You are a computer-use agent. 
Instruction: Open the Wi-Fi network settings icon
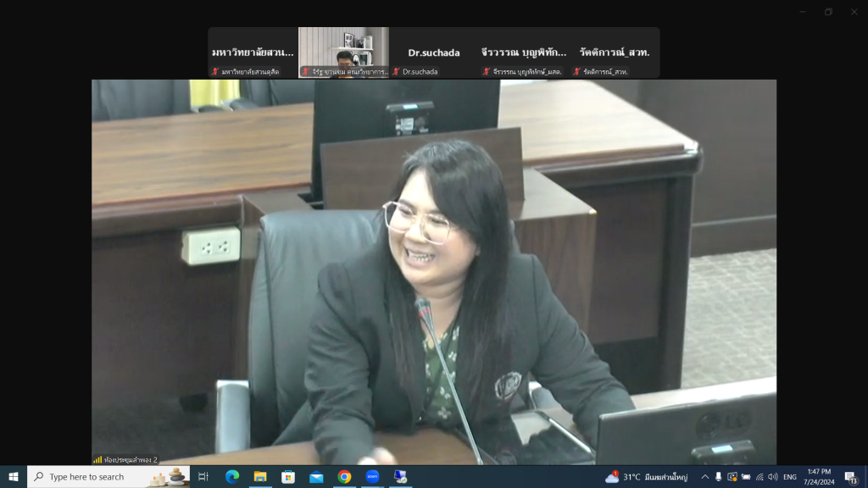tap(759, 477)
